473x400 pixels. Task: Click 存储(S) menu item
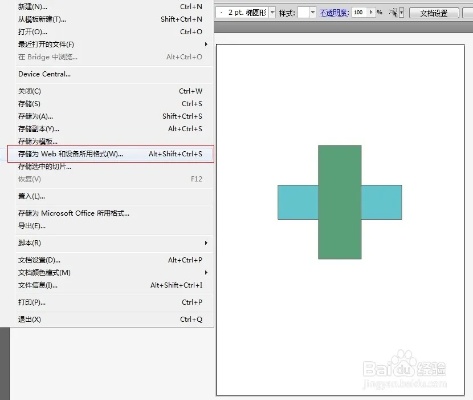tap(110, 104)
